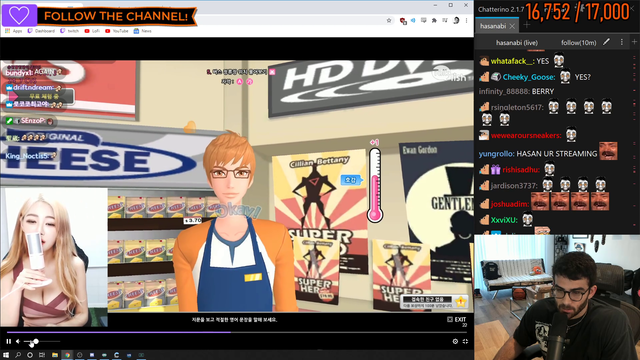Exit fullscreen using the player's collapse icon
This screenshot has width=640, height=360.
point(465,341)
